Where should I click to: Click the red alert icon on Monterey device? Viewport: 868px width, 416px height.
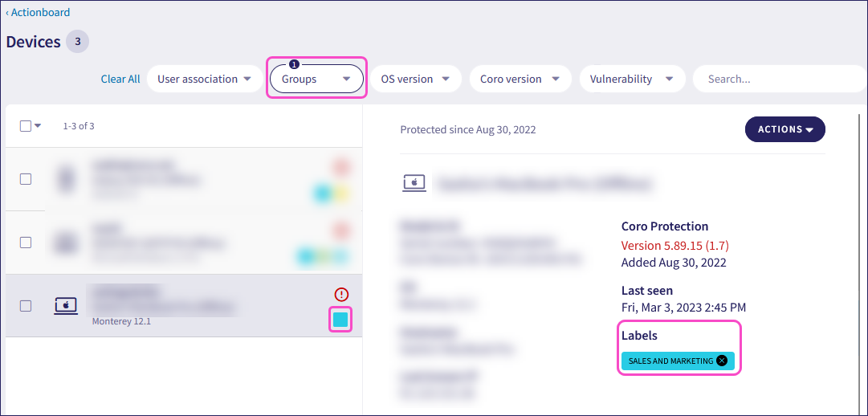point(340,295)
